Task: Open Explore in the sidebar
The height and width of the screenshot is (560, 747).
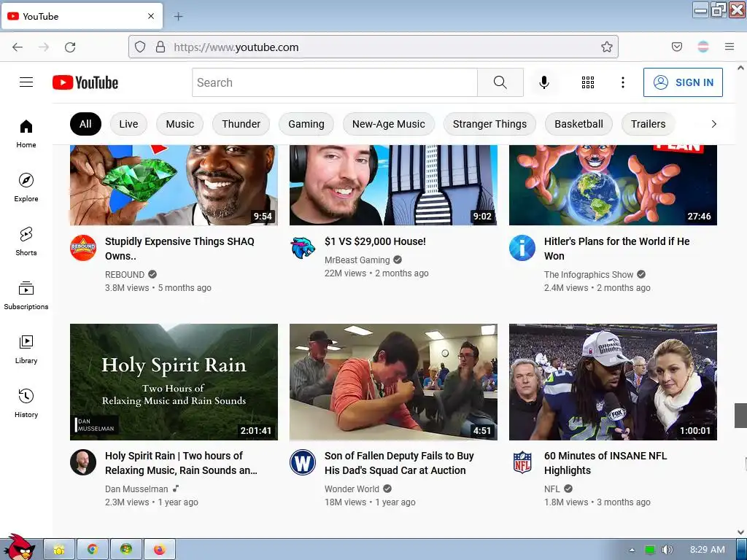Action: pyautogui.click(x=26, y=187)
